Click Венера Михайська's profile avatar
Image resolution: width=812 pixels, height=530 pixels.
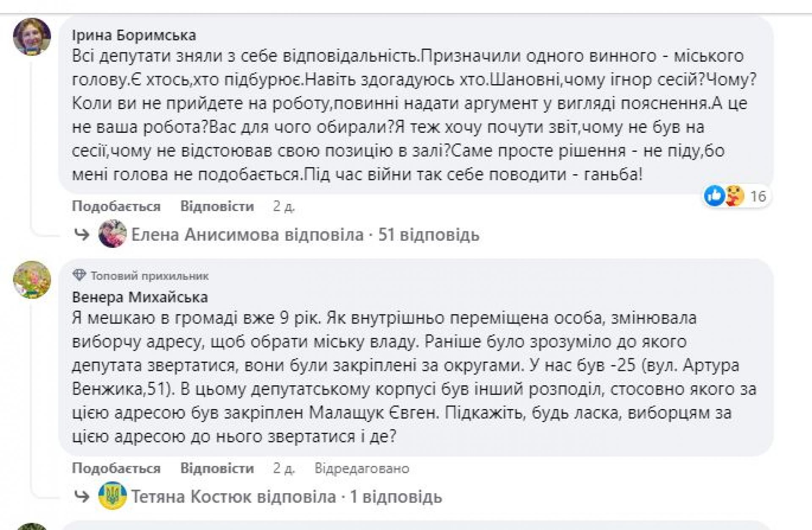32,280
